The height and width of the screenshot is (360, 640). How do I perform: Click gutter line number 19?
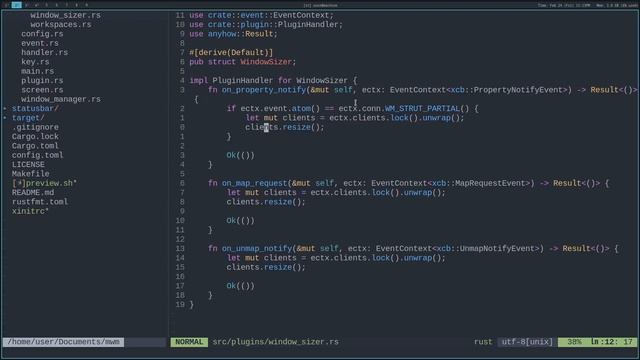[x=180, y=304]
